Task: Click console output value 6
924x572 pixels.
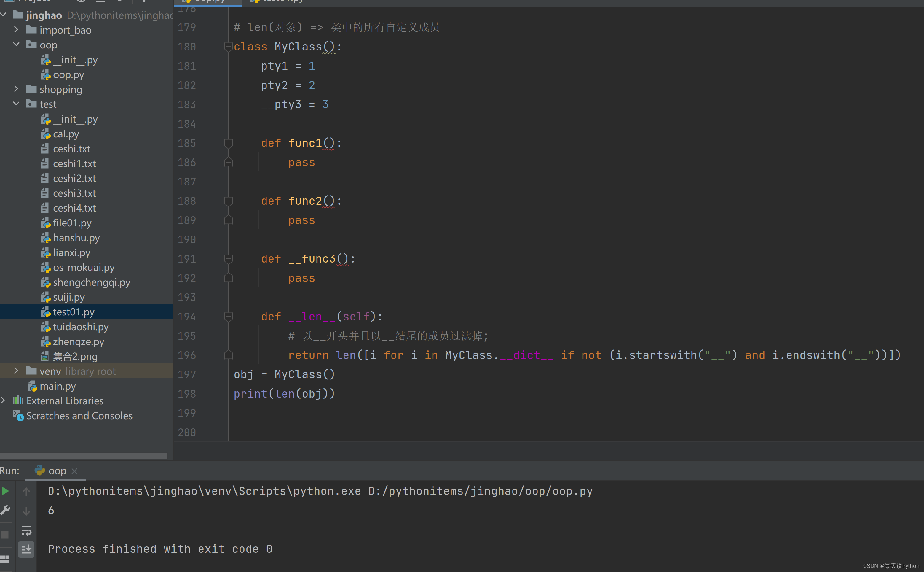Action: (51, 510)
